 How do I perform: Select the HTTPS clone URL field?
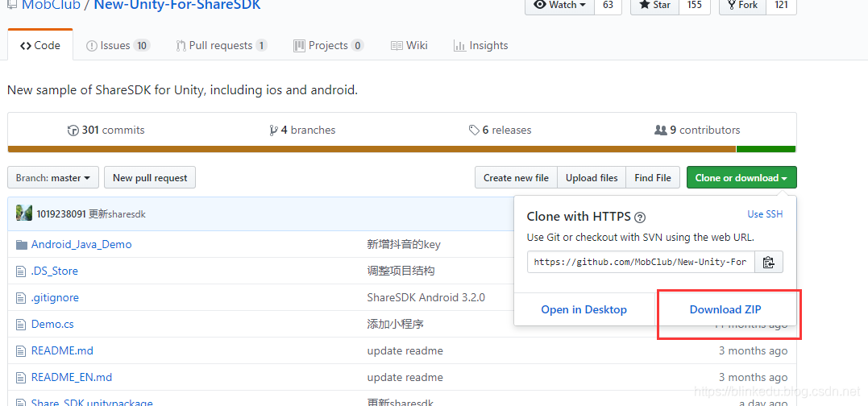[641, 262]
